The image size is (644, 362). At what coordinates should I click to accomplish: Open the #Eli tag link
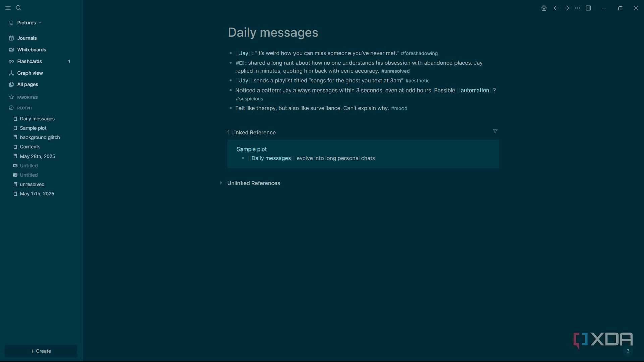[x=240, y=63]
